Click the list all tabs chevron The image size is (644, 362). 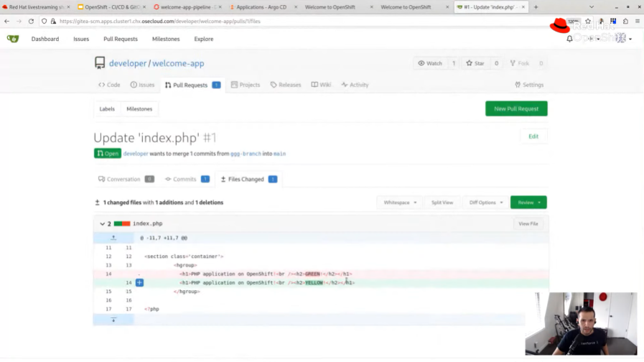592,7
